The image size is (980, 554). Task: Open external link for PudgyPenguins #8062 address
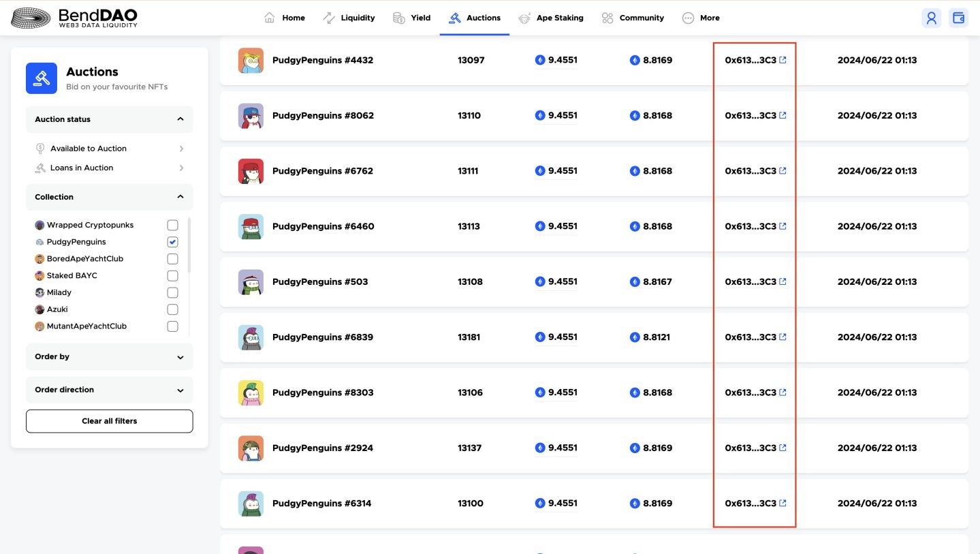[x=783, y=115]
